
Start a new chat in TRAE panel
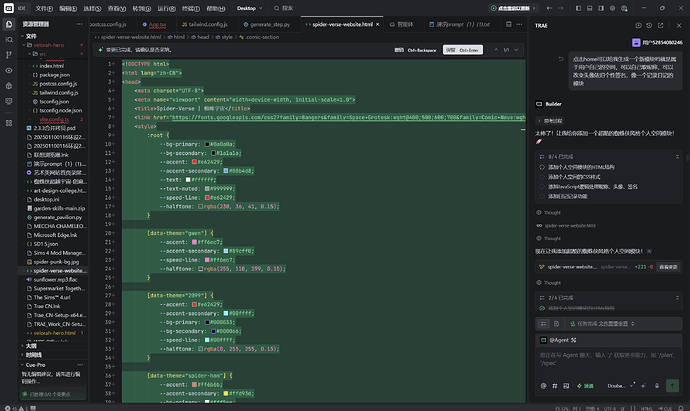tap(638, 26)
